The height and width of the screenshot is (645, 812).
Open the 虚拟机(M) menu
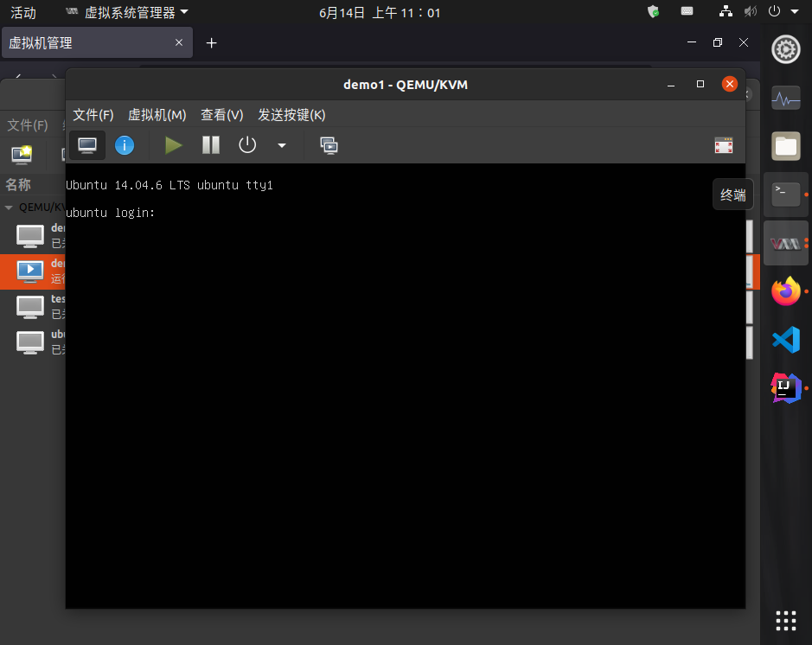point(157,115)
